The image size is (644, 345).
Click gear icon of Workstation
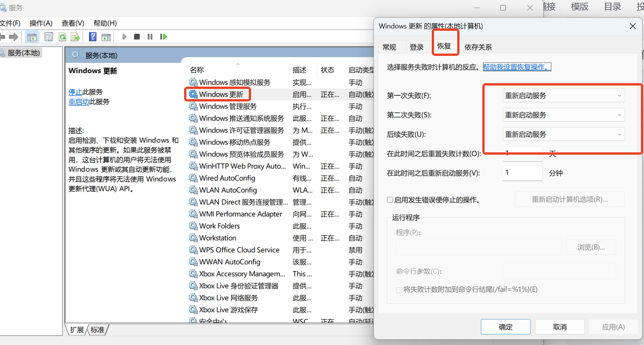(x=193, y=238)
